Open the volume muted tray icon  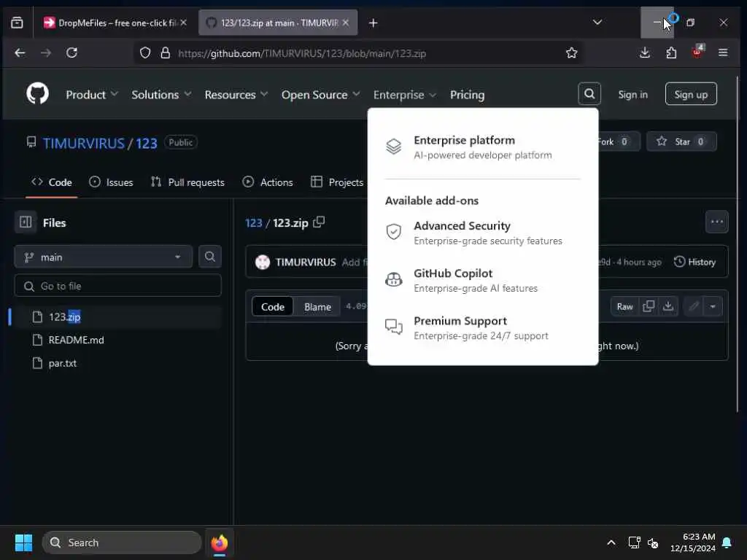(653, 542)
